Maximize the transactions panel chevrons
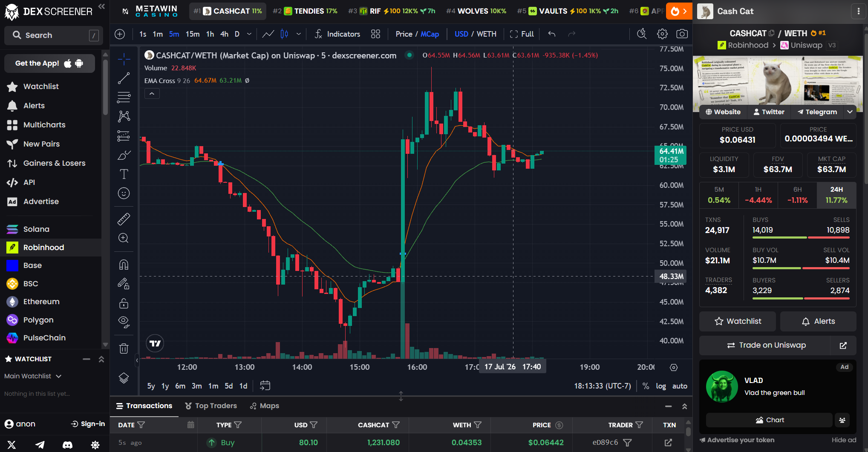 (x=685, y=406)
